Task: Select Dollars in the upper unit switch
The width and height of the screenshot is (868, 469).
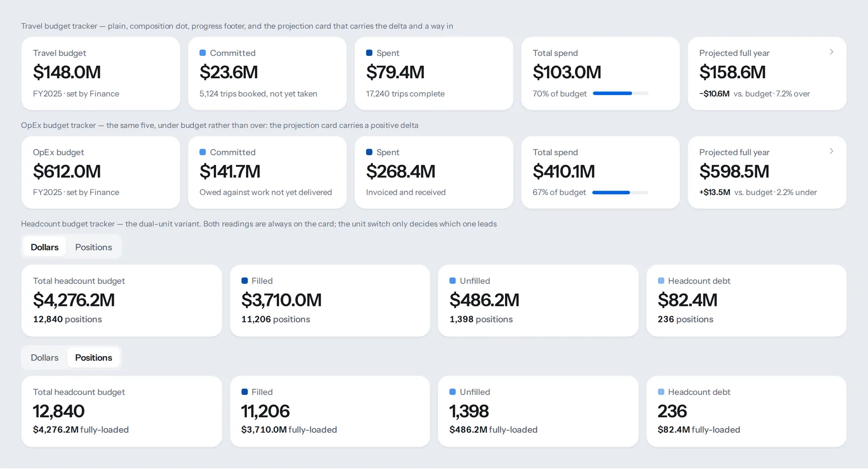Action: point(45,247)
